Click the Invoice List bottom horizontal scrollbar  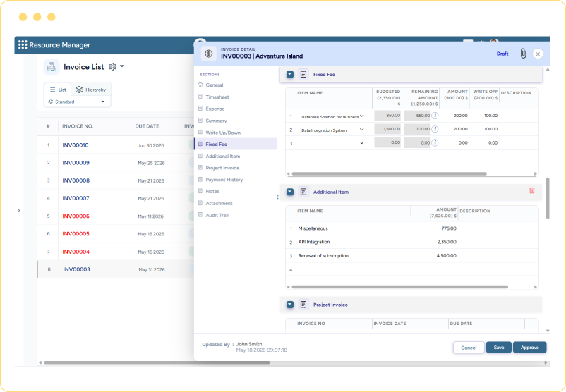point(157,362)
